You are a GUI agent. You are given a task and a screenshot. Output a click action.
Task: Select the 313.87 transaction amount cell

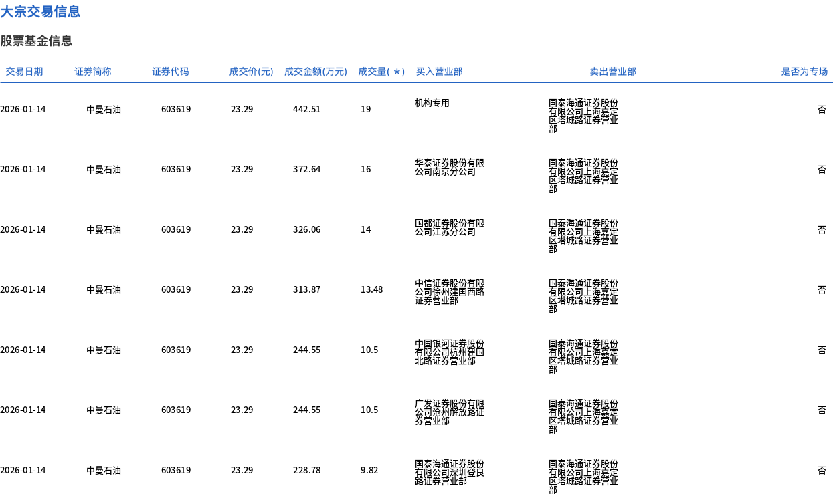point(307,289)
